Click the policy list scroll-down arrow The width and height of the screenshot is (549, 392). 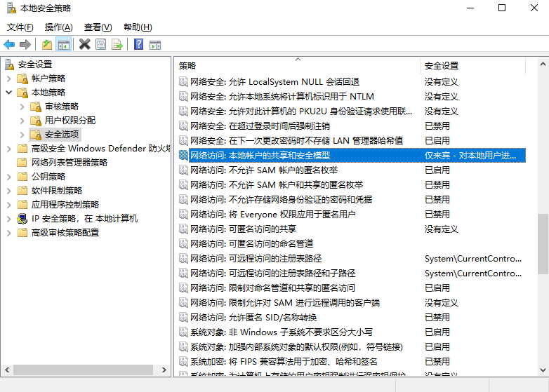(x=543, y=370)
